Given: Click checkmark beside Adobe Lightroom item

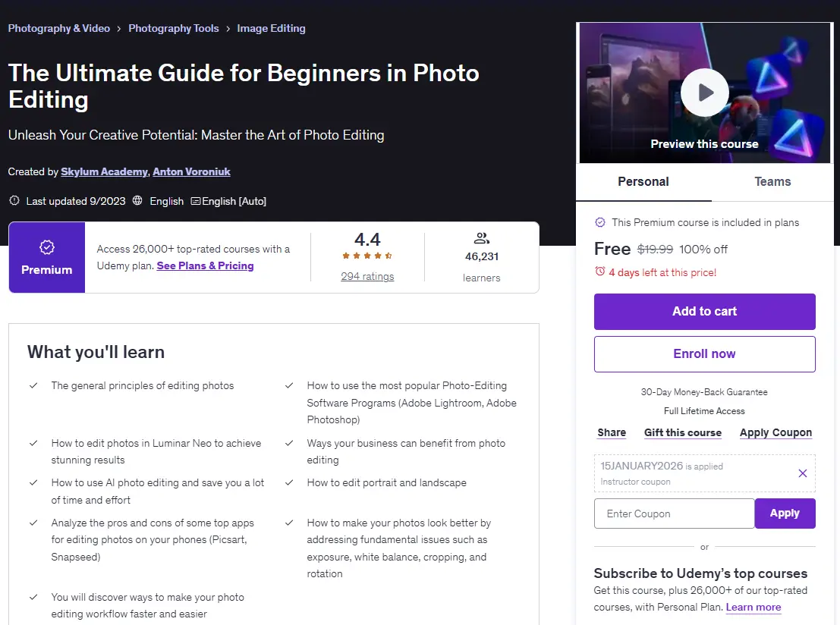Looking at the screenshot, I should tap(289, 385).
